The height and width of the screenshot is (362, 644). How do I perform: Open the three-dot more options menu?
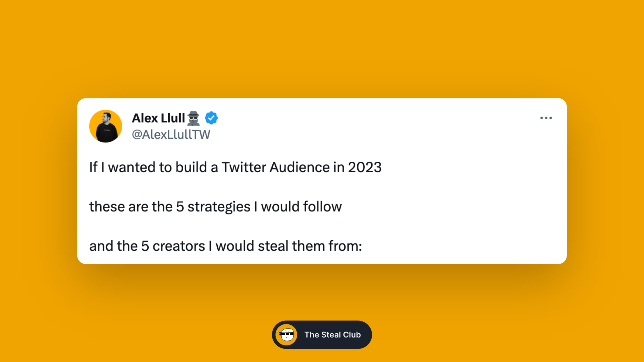(546, 118)
